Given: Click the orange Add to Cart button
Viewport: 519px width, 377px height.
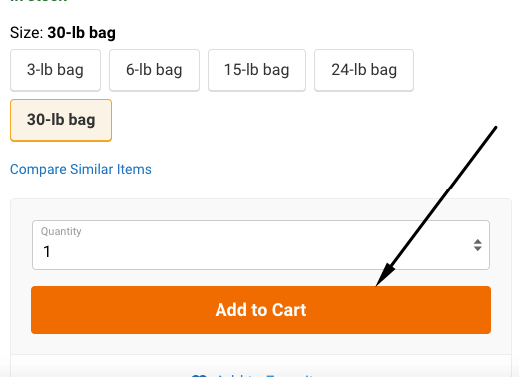Looking at the screenshot, I should click(x=261, y=310).
